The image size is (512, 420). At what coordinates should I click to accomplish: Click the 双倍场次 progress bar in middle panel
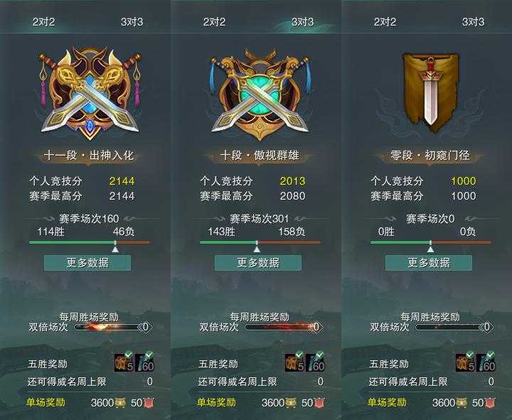tap(284, 327)
